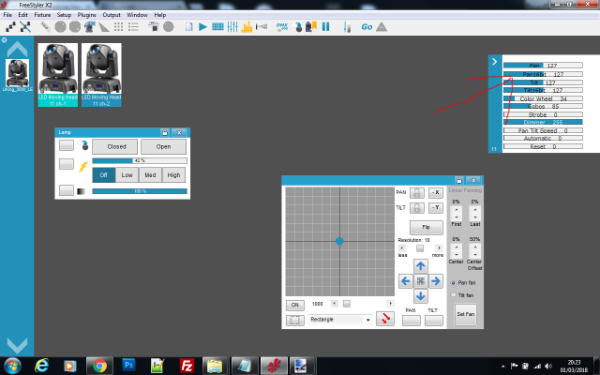Click the blue play triangle toolbar icon

[x=203, y=27]
